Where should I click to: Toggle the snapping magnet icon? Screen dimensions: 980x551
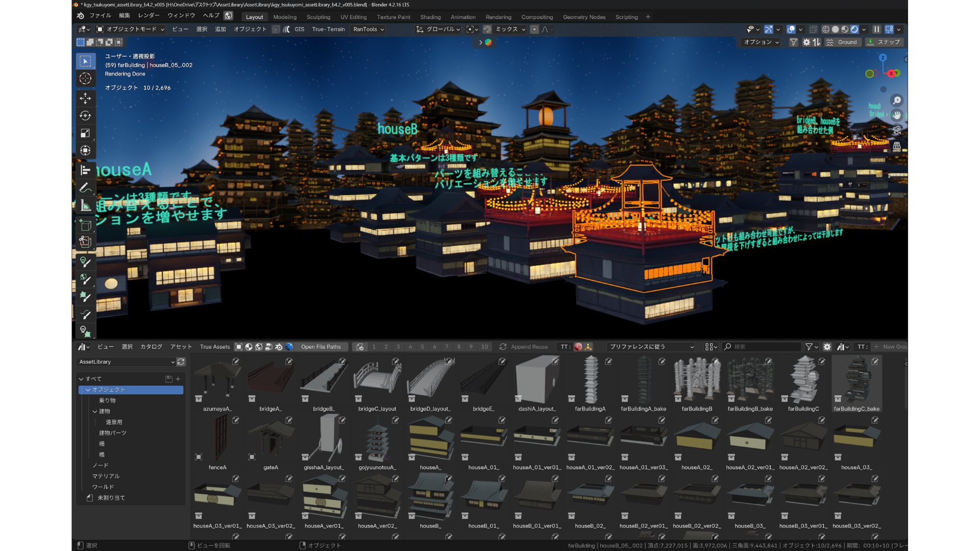coord(487,30)
